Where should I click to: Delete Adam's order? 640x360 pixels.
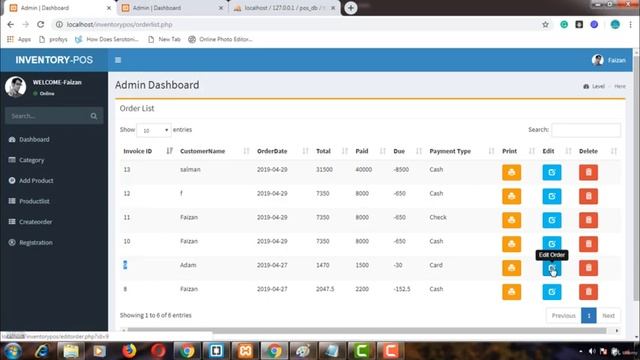[588, 268]
